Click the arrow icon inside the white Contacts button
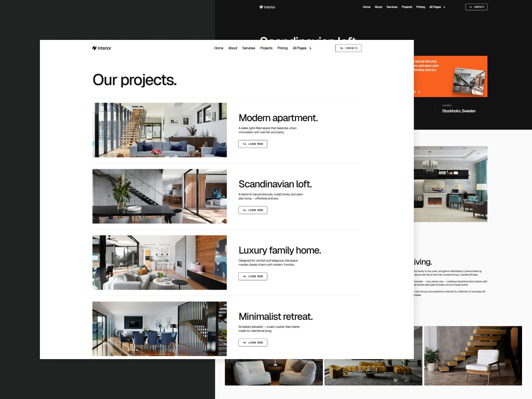This screenshot has width=532, height=399. tap(342, 48)
